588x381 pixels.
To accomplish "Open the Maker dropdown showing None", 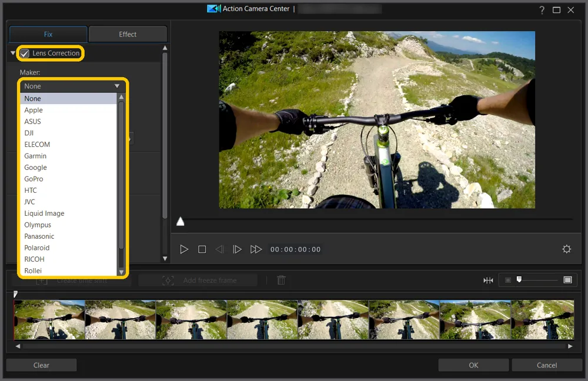I will [x=72, y=86].
